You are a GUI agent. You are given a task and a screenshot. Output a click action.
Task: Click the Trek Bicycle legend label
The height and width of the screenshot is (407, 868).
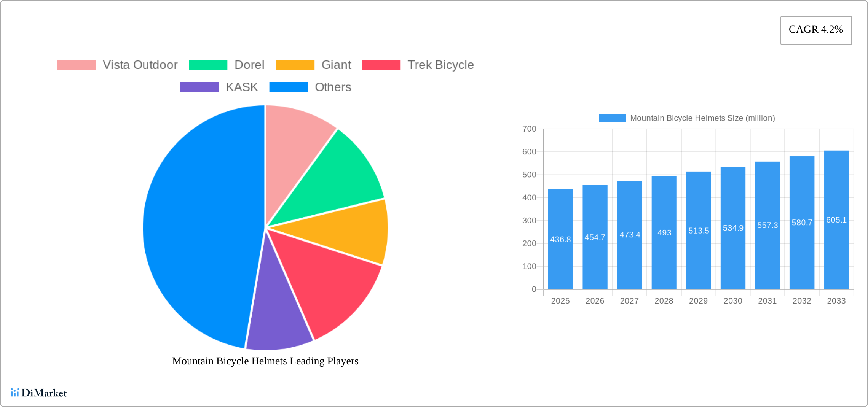pos(440,65)
